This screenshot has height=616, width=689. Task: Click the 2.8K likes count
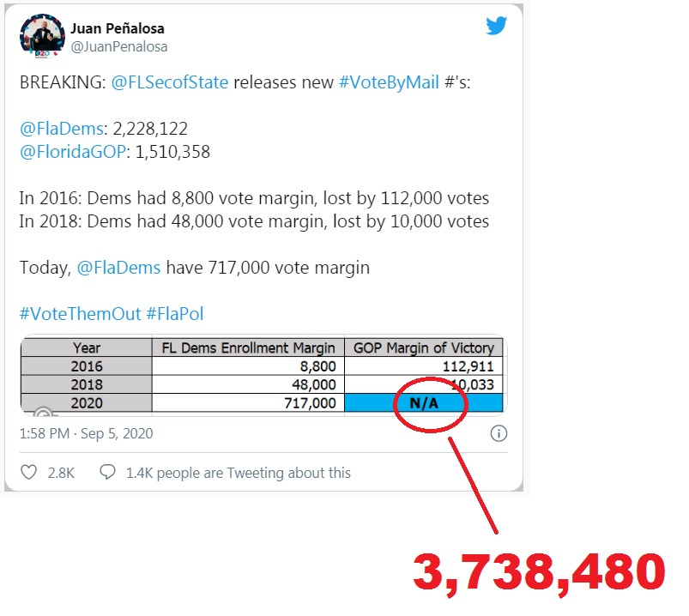click(60, 472)
